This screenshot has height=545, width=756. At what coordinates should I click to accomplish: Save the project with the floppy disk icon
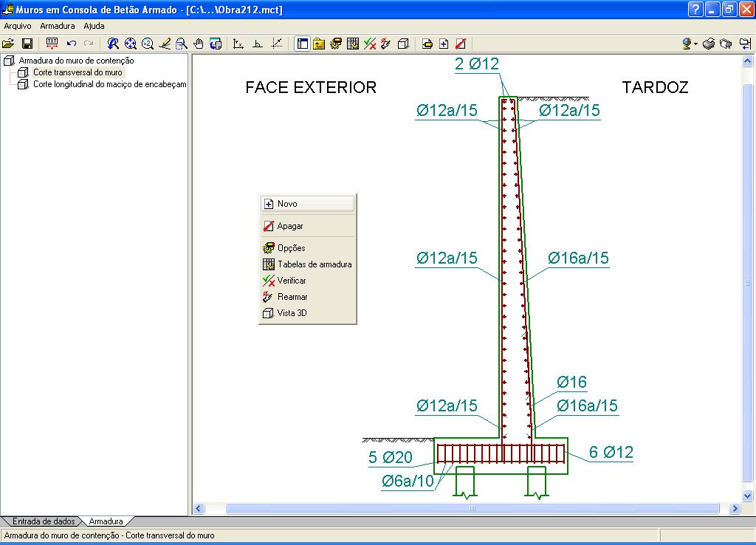[27, 44]
